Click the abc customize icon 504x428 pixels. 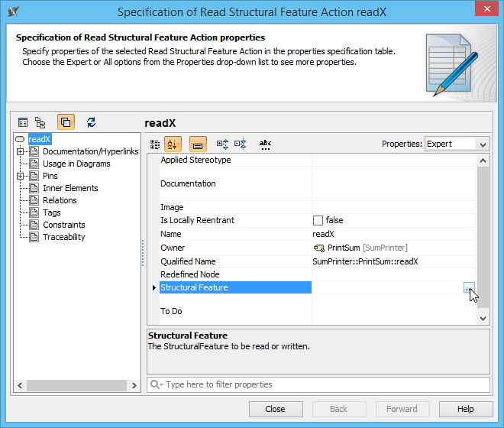pyautogui.click(x=266, y=144)
